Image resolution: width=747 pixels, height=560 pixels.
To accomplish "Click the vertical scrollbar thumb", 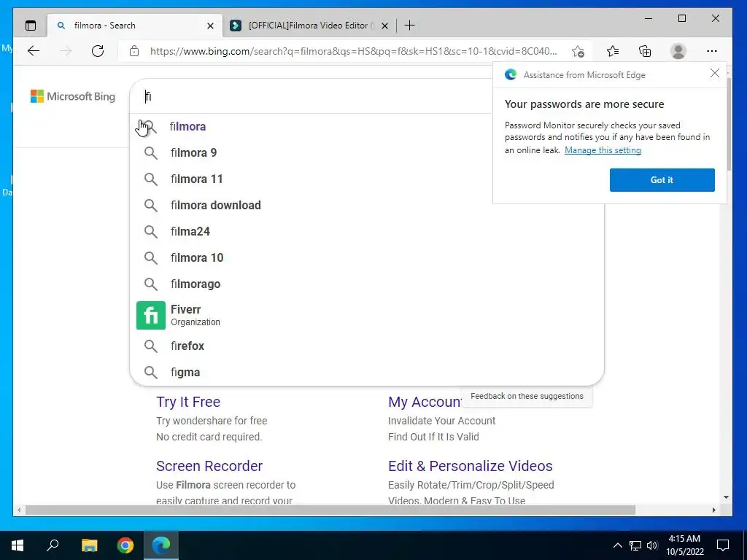I will [x=729, y=124].
